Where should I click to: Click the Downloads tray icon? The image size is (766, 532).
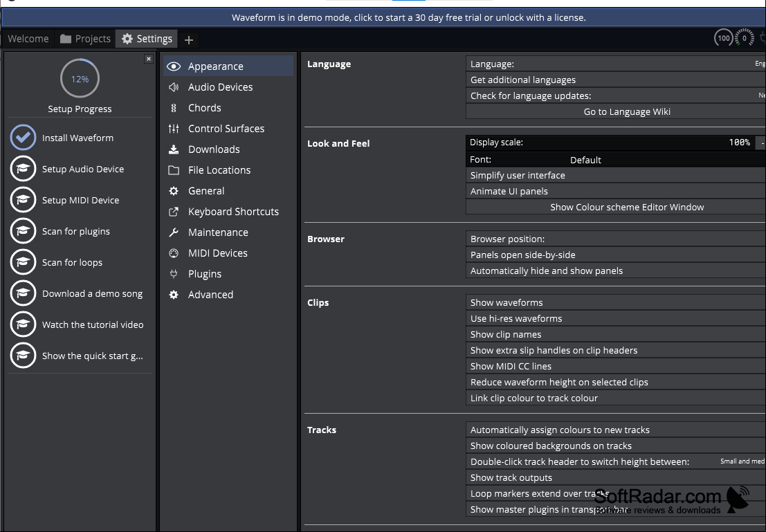point(174,149)
